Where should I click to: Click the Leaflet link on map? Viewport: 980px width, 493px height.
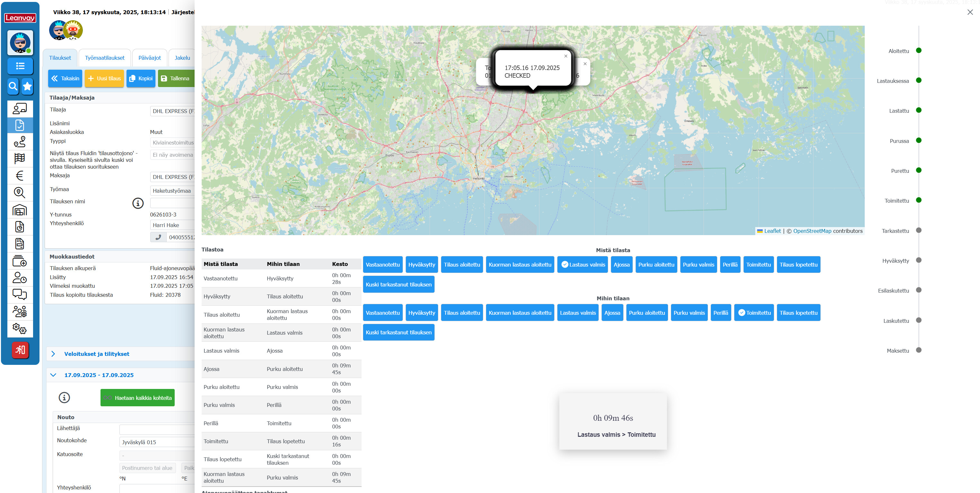772,231
